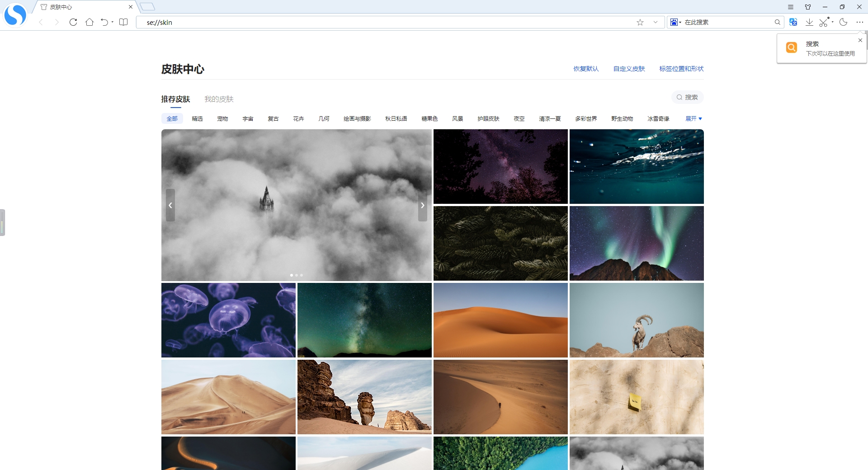Screen dimensions: 868x470
Task: Advance carousel with right arrow
Action: click(x=422, y=205)
